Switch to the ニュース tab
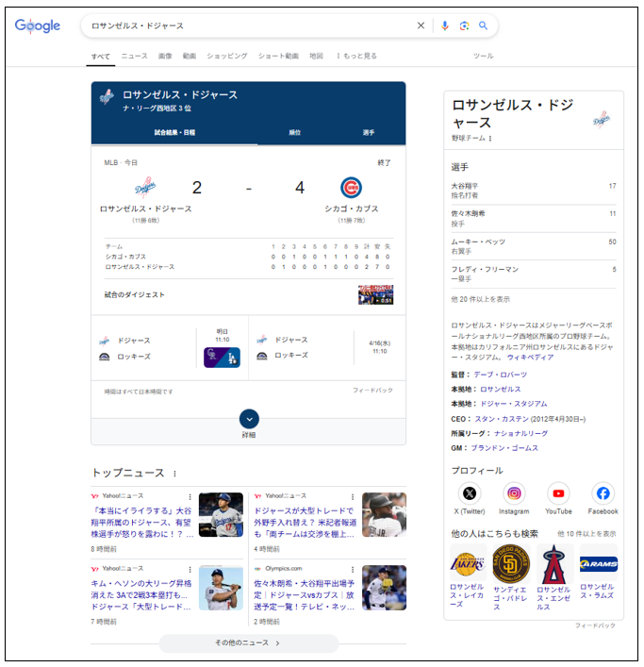The height and width of the screenshot is (667, 644). 134,56
